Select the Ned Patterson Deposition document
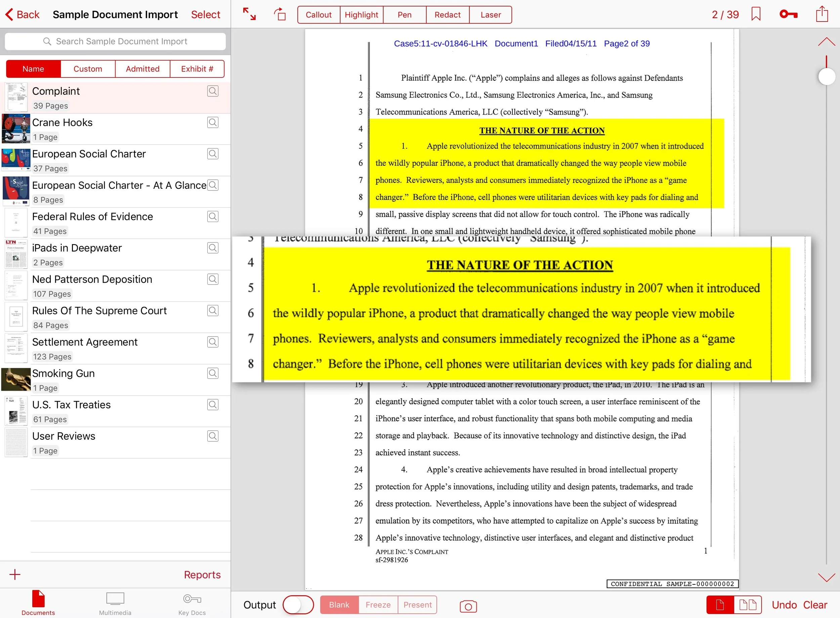The image size is (840, 618). coord(115,286)
